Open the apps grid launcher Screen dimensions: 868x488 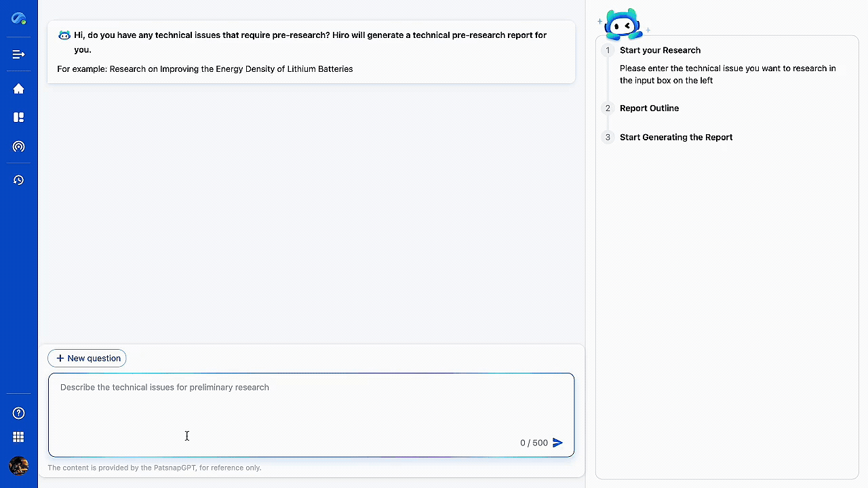18,437
